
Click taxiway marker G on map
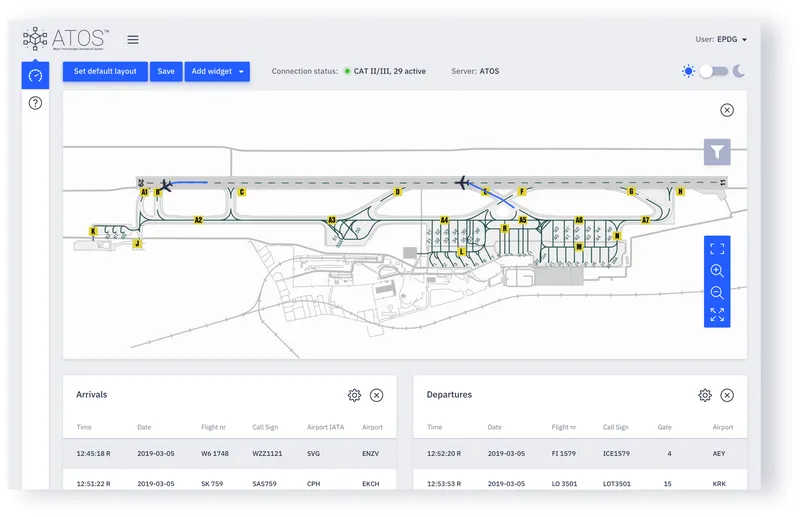631,191
